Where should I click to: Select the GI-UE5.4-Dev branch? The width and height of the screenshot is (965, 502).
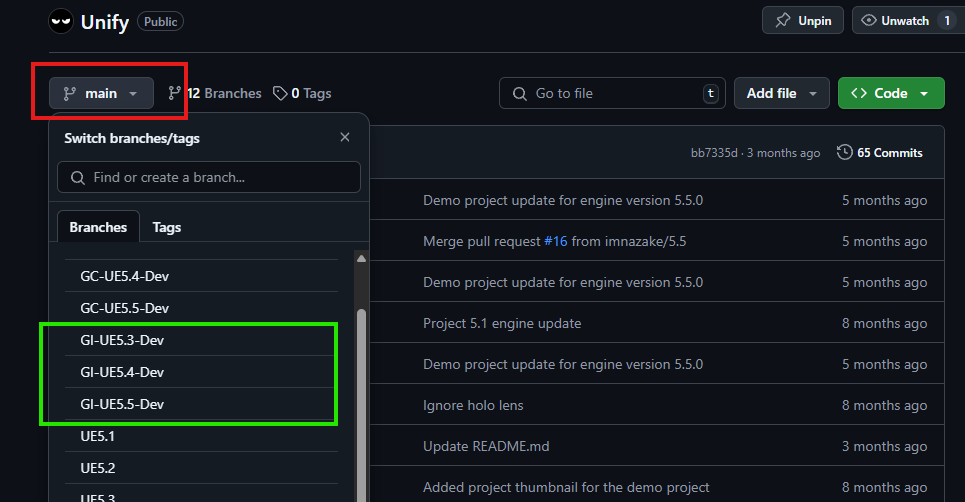click(x=201, y=372)
